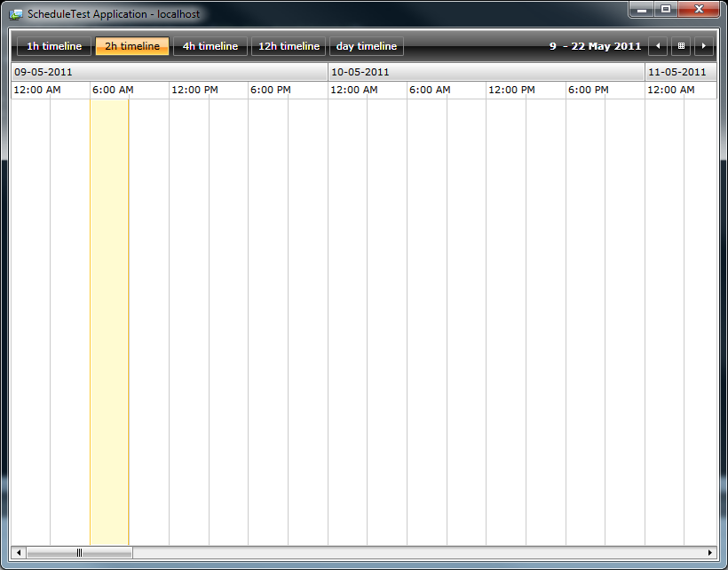Click 6:00 PM header under 09-05-2011

pos(288,90)
